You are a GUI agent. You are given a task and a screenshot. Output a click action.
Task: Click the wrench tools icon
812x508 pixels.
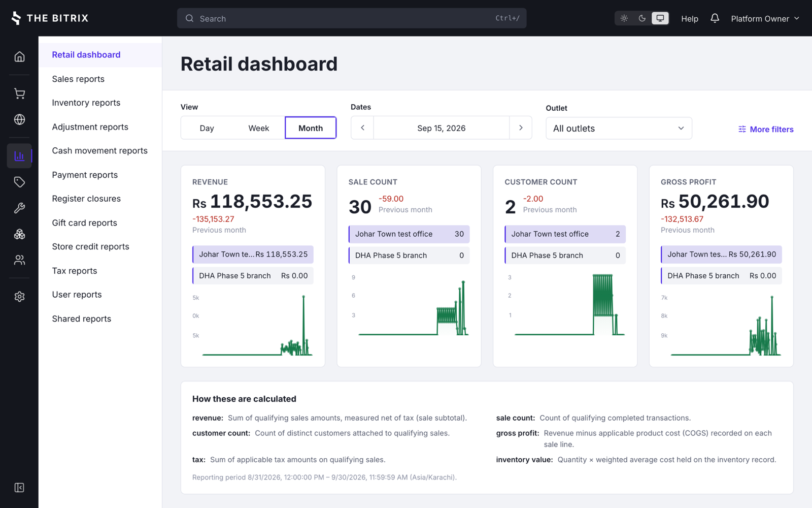[19, 208]
